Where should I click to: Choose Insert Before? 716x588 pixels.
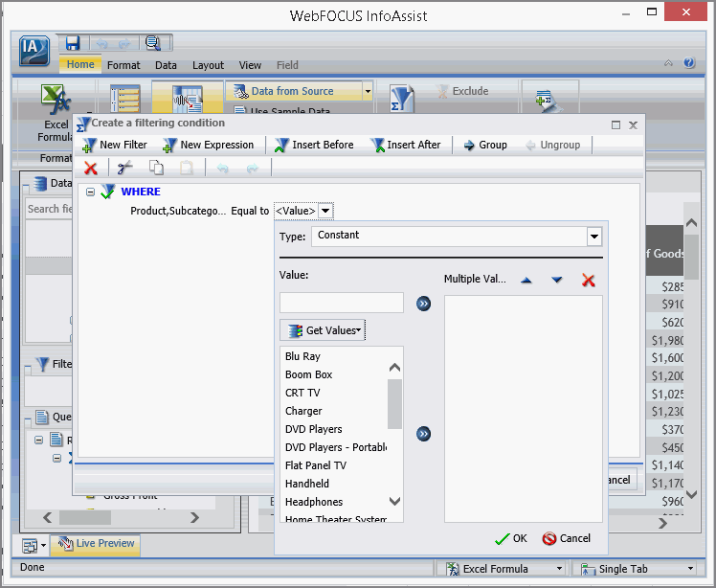coord(314,145)
